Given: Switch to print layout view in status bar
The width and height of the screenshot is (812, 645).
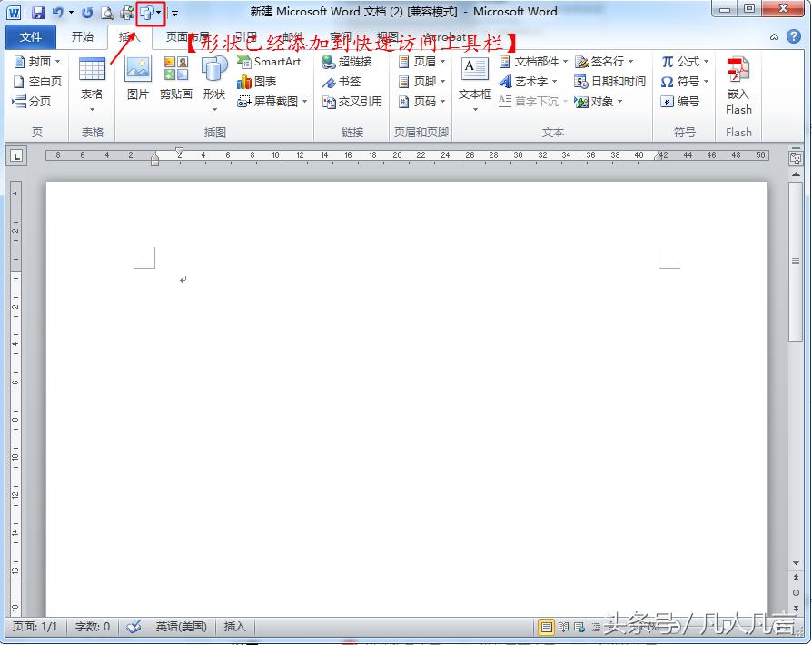Looking at the screenshot, I should pos(547,627).
